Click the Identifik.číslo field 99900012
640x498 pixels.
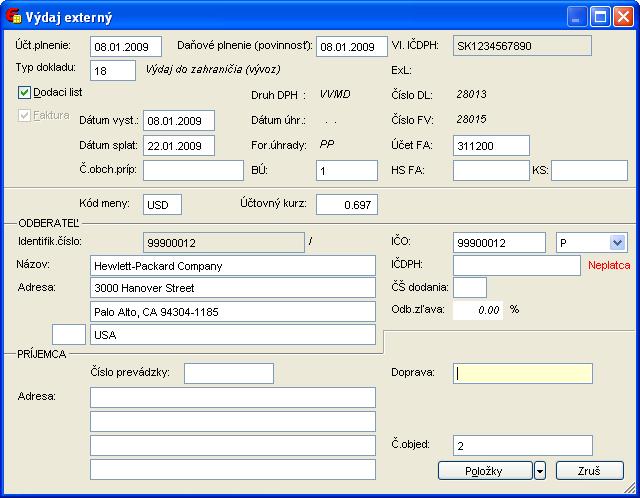[224, 243]
